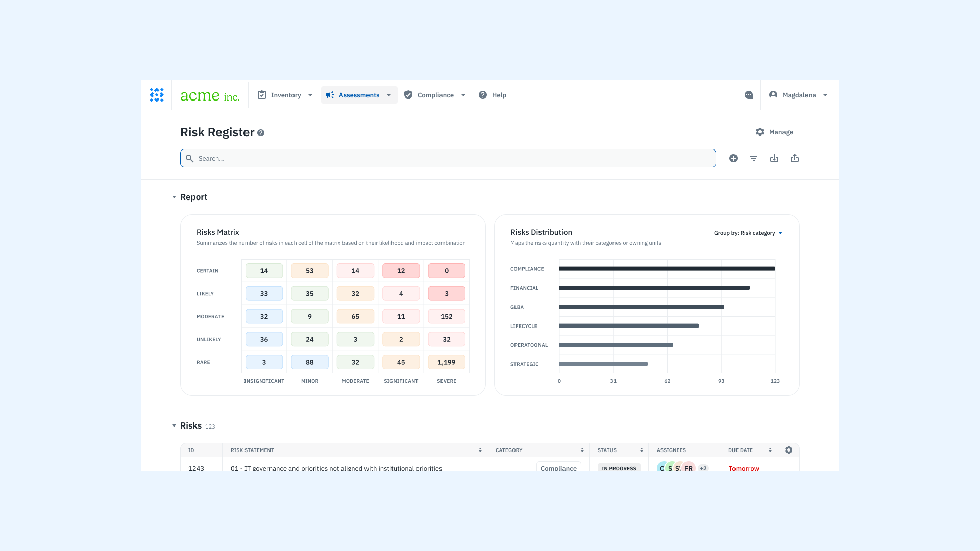
Task: Click the blue app grid logo icon
Action: tap(157, 95)
